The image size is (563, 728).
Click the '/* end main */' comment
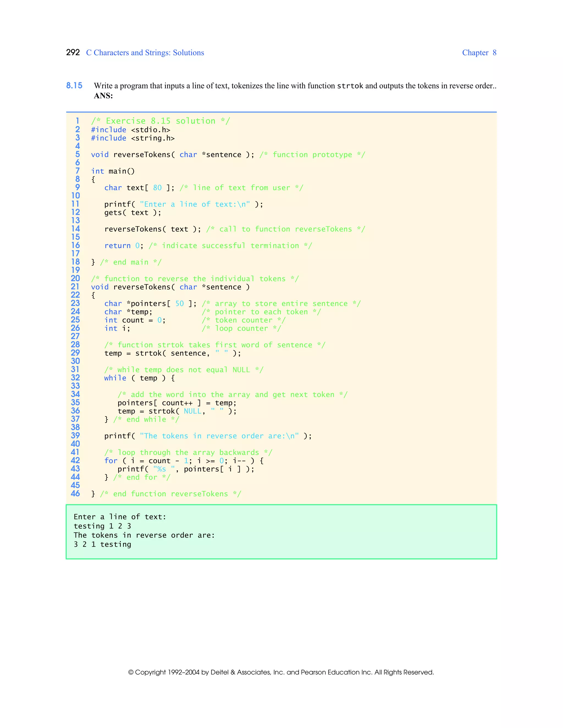pyautogui.click(x=131, y=262)
